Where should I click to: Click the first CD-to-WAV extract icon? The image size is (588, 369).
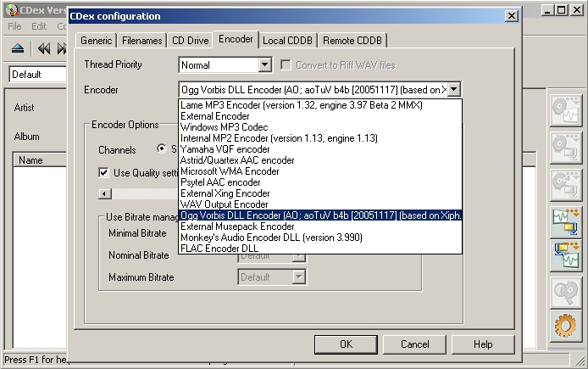[566, 110]
